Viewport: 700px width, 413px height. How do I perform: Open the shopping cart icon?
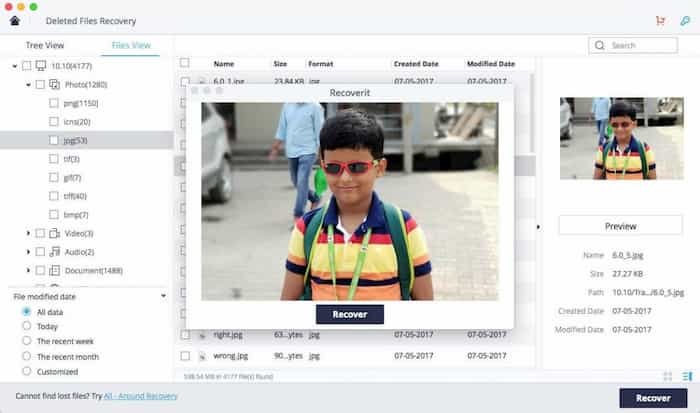[x=659, y=21]
